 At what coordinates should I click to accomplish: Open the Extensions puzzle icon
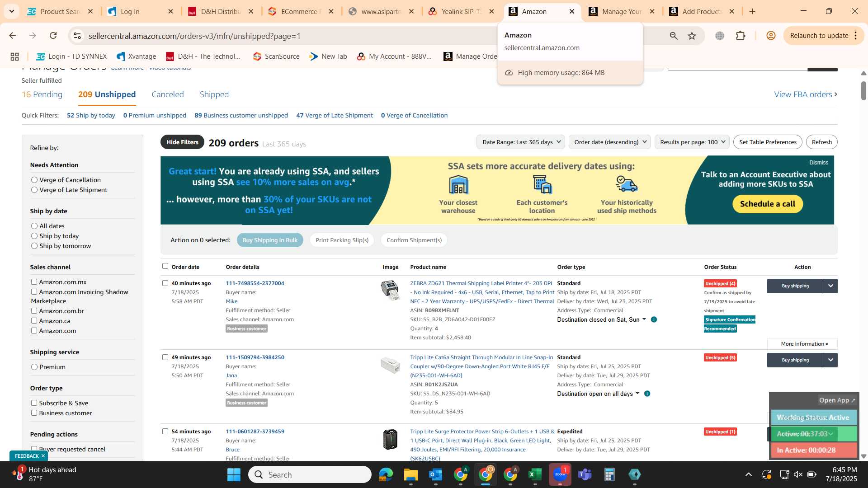point(741,36)
